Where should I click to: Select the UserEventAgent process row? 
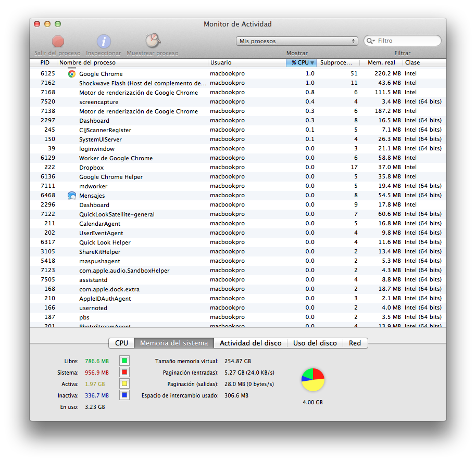coord(238,233)
